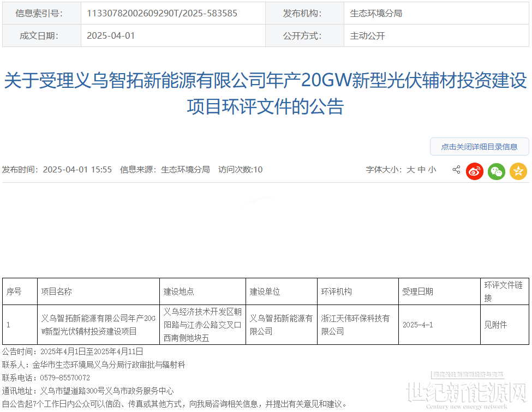This screenshot has height=412, width=532.
Task: Open the 见附件 attachment link
Action: click(495, 325)
